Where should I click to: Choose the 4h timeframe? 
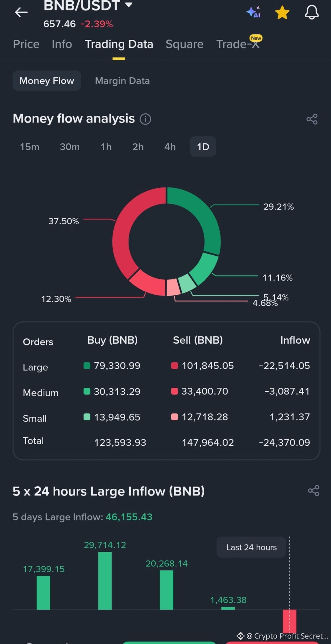click(170, 147)
